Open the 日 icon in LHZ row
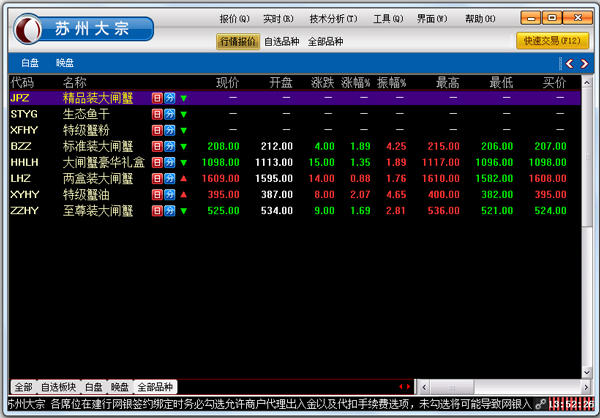 pos(157,178)
